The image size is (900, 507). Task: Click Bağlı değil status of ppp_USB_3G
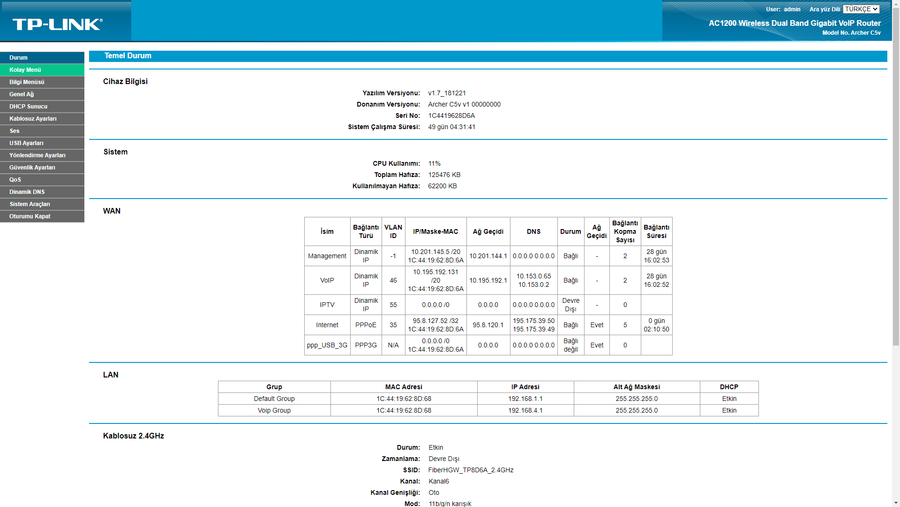point(571,346)
